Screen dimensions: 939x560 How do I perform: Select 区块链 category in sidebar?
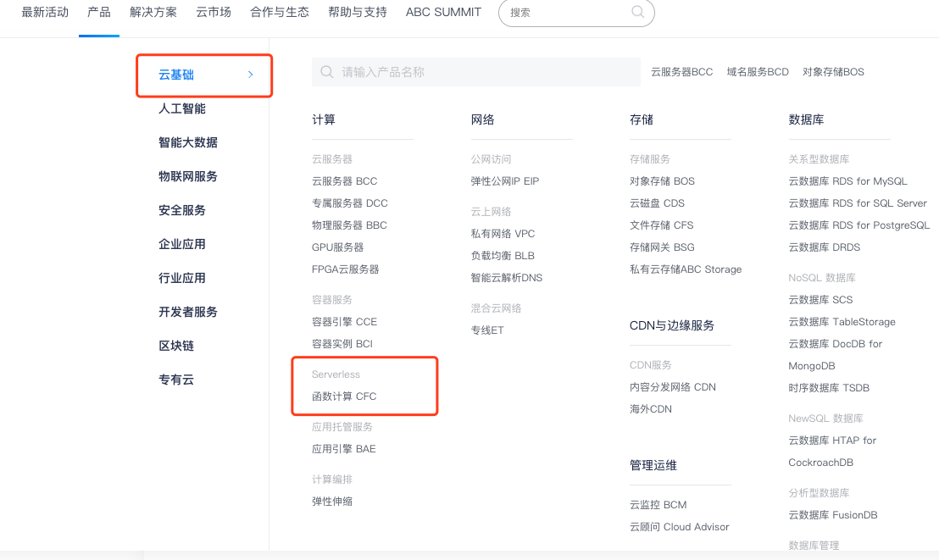tap(176, 346)
